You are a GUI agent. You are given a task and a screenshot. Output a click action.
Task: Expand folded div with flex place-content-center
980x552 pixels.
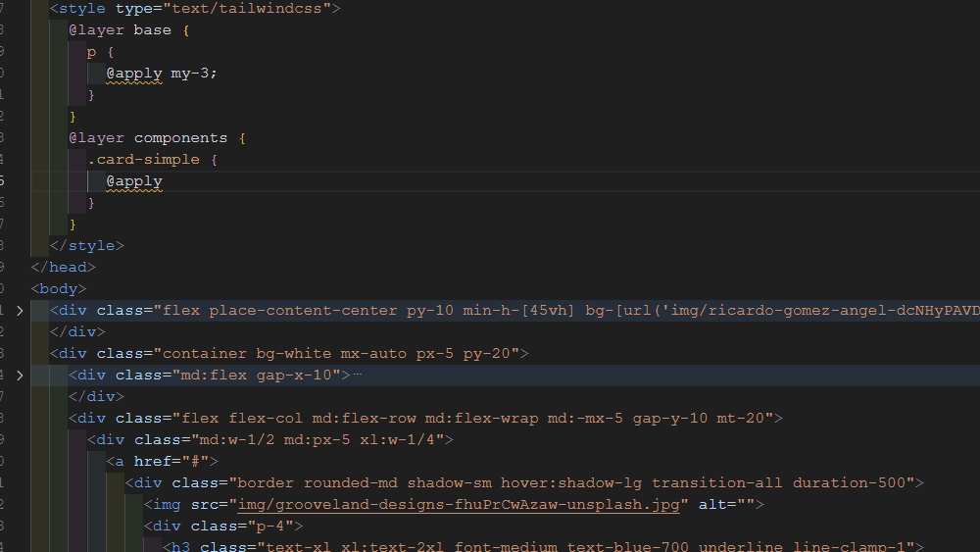pos(20,311)
